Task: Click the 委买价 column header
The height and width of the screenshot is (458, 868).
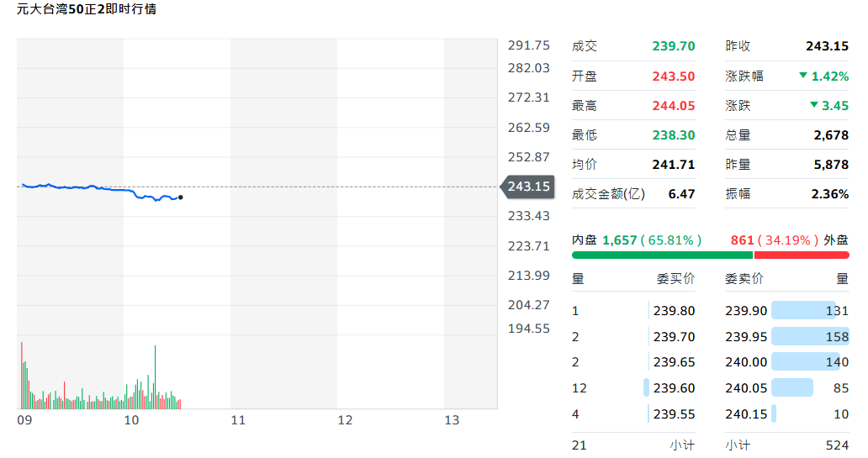Action: coord(675,278)
